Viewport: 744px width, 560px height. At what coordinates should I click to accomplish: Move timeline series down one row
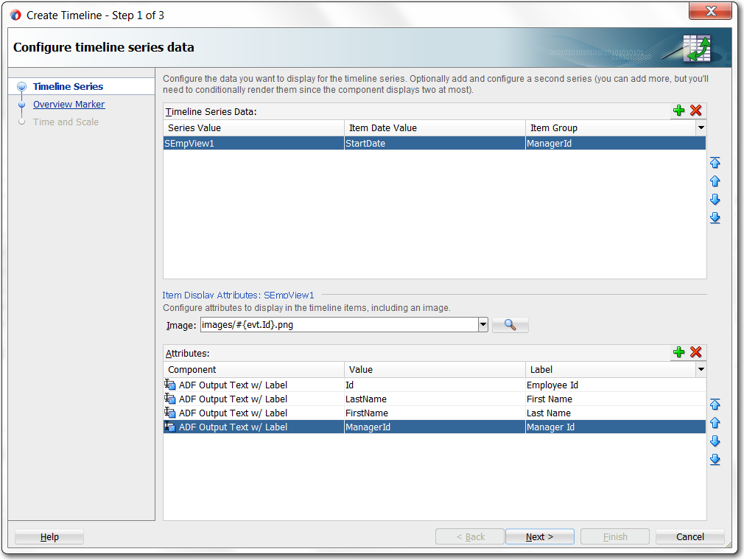pyautogui.click(x=715, y=200)
